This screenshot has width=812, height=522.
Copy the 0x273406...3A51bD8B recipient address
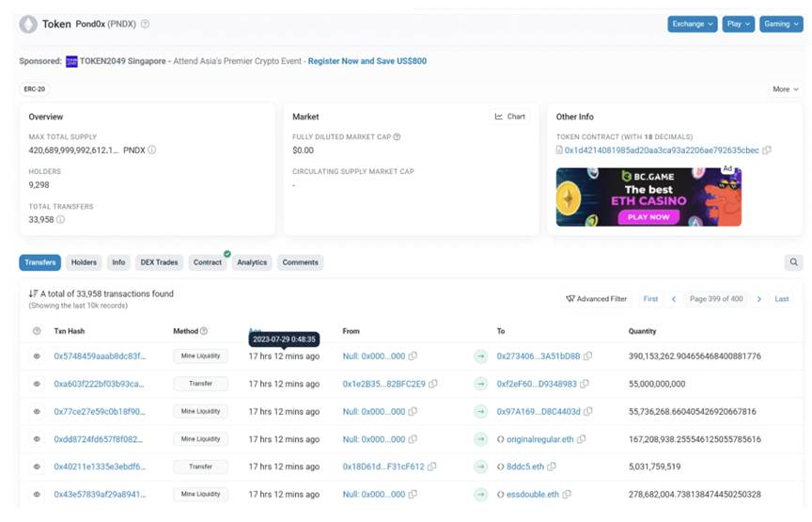[588, 356]
